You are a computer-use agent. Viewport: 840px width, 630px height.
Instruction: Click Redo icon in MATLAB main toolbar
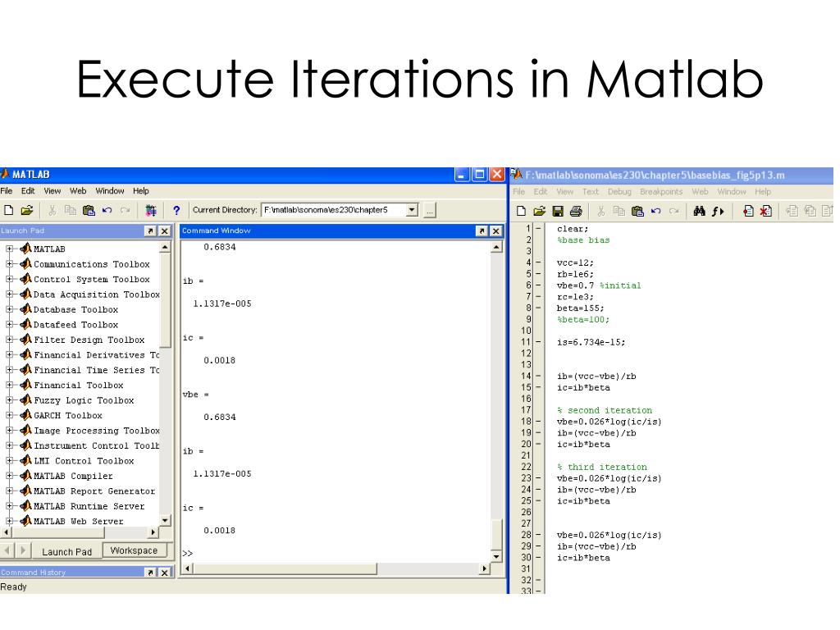[x=126, y=210]
